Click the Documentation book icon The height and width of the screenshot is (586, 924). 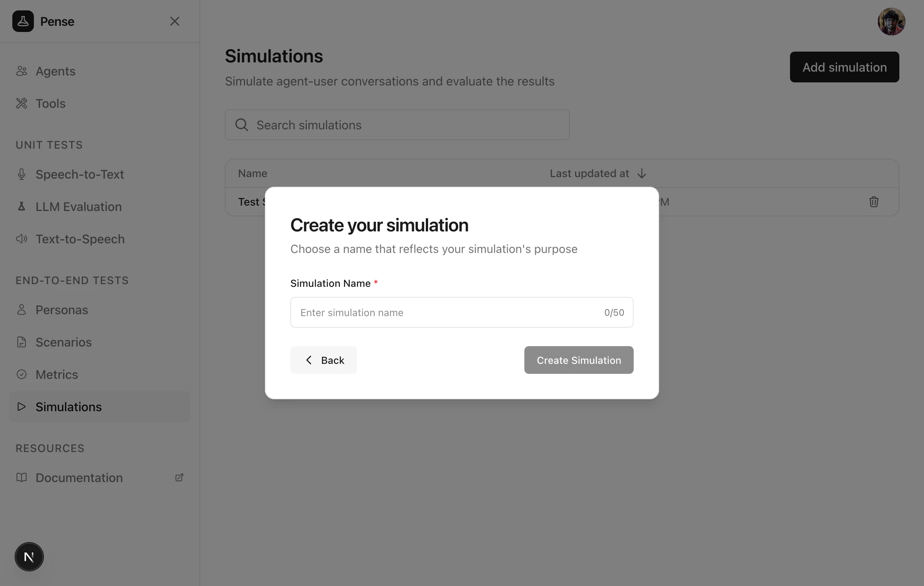22,477
